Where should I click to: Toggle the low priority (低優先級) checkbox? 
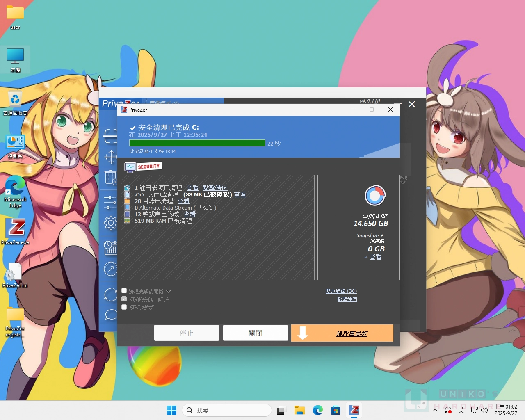124,299
